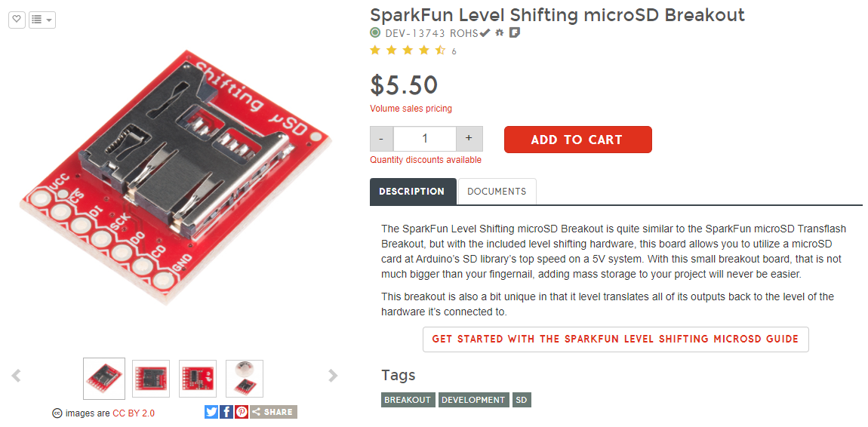Increase quantity with plus button
The width and height of the screenshot is (868, 427).
[x=469, y=139]
